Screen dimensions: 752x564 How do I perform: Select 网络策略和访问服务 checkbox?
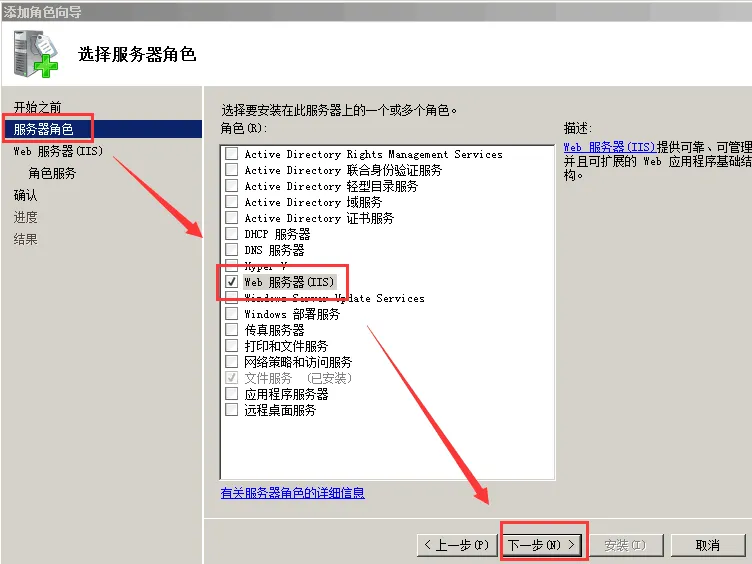coord(232,361)
